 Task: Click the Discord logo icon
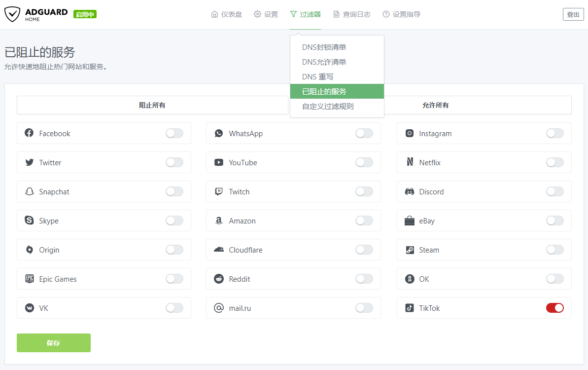click(x=409, y=191)
